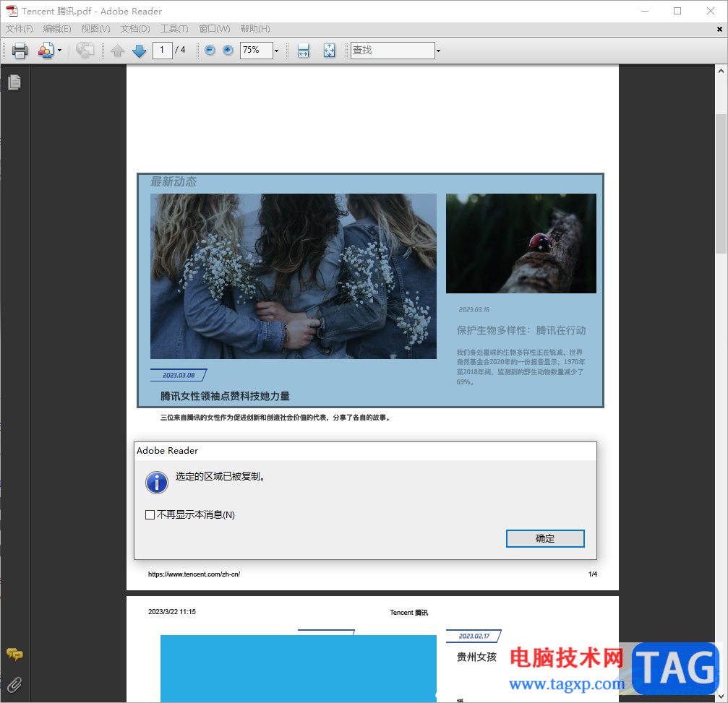This screenshot has height=703, width=728.
Task: Check 不再显示本消息(N) checkbox
Action: 150,514
